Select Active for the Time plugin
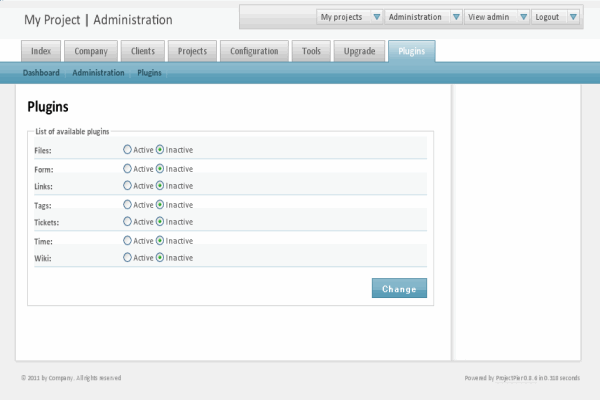 (127, 241)
